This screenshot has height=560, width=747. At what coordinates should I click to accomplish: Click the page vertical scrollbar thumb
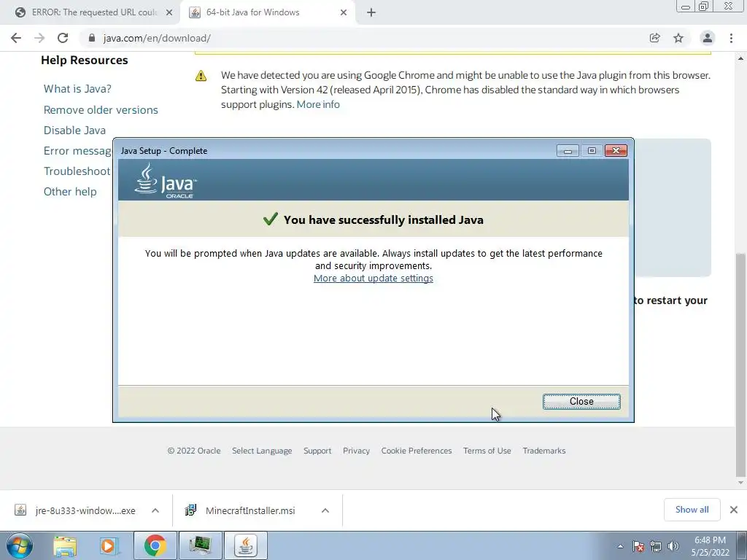point(740,364)
